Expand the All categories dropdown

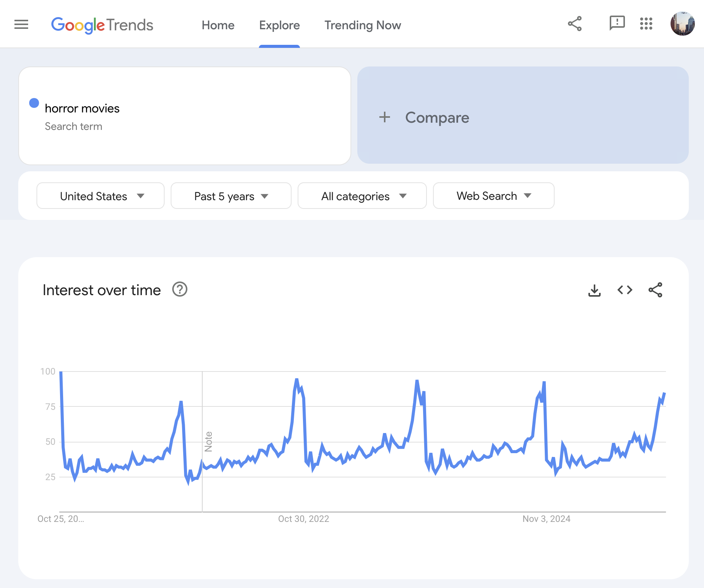(x=362, y=196)
